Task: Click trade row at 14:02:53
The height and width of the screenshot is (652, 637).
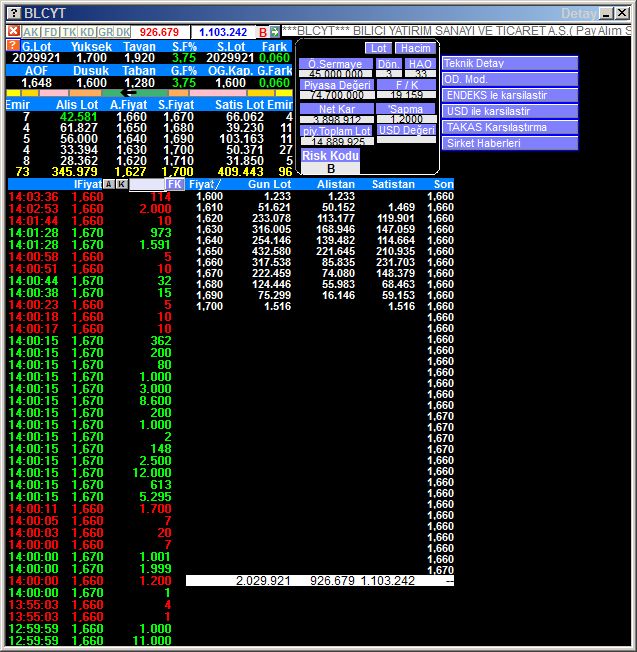Action: pos(90,209)
